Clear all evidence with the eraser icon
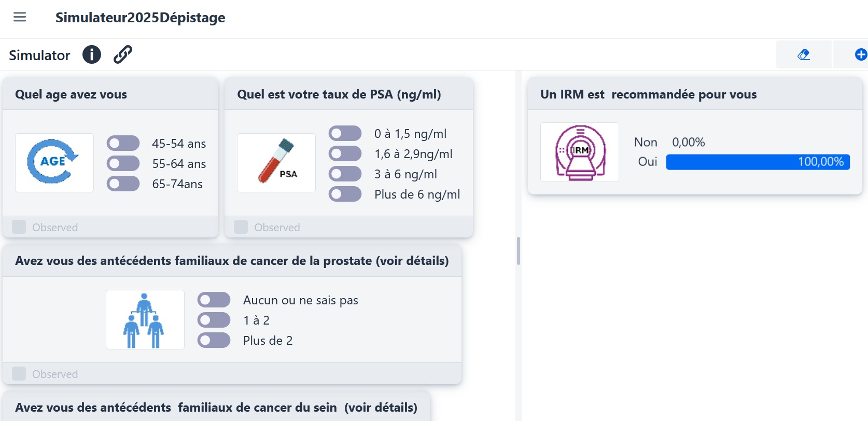868x421 pixels. coord(803,54)
